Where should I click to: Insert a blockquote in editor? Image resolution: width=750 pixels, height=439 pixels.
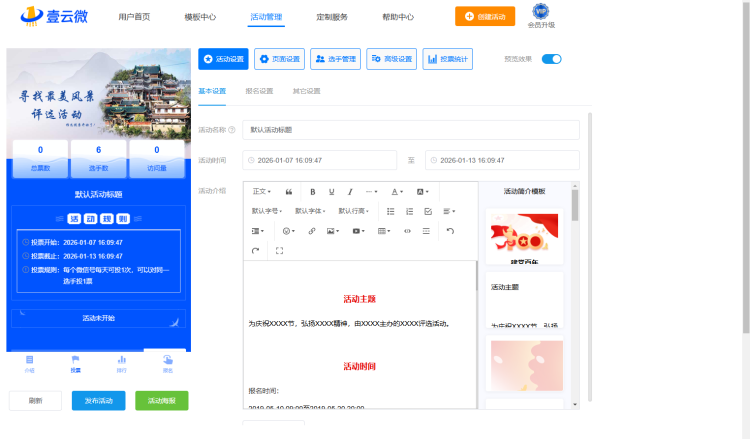click(x=289, y=191)
